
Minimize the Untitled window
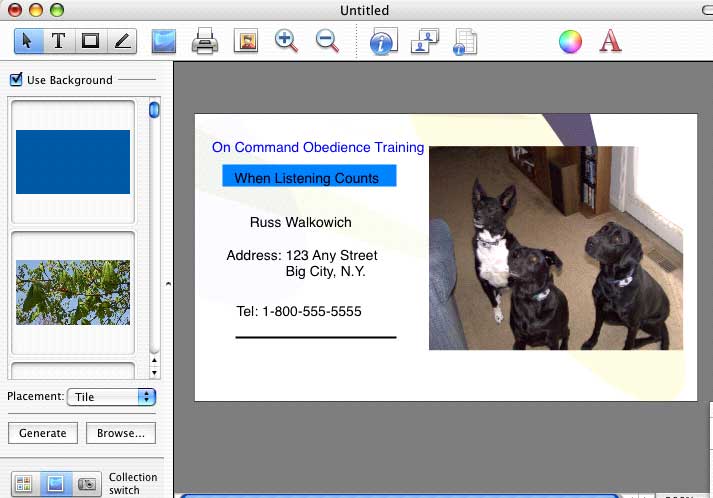coord(36,10)
